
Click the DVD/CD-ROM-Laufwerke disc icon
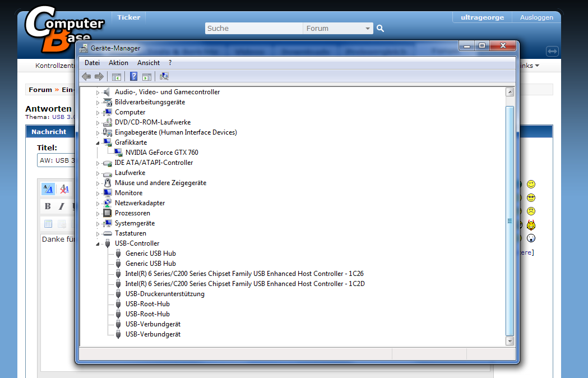107,122
